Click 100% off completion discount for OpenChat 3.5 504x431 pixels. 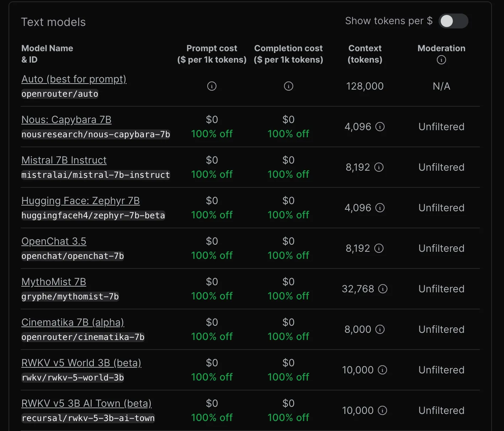coord(289,255)
